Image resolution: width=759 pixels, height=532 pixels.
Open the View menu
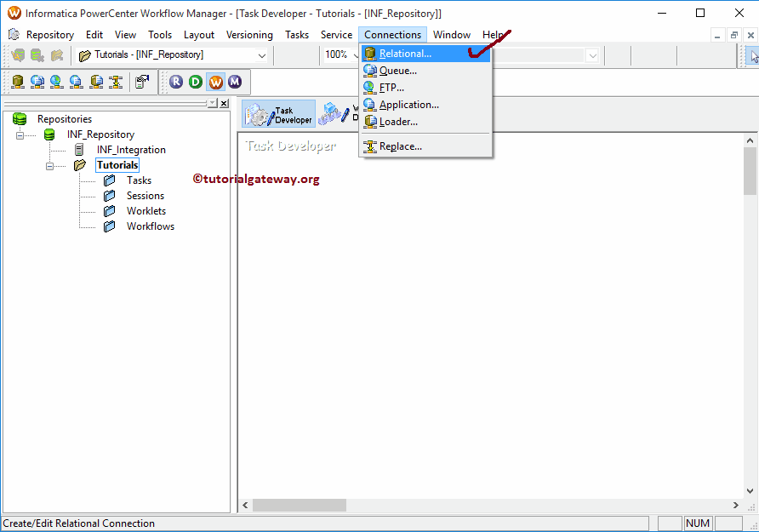(x=125, y=35)
